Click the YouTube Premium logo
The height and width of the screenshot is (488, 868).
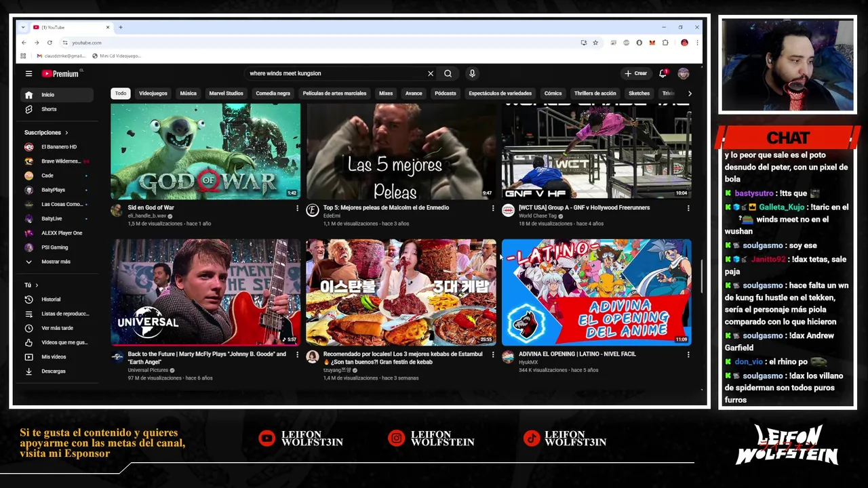60,73
